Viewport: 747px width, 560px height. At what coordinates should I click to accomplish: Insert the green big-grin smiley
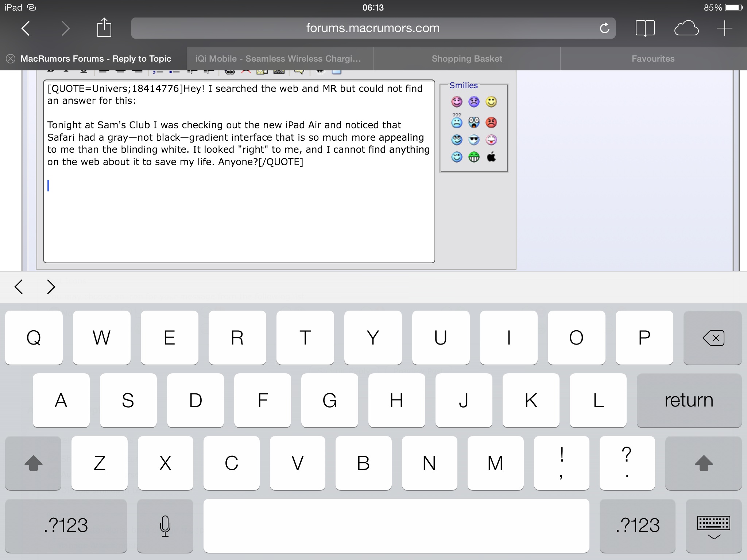coord(474,157)
